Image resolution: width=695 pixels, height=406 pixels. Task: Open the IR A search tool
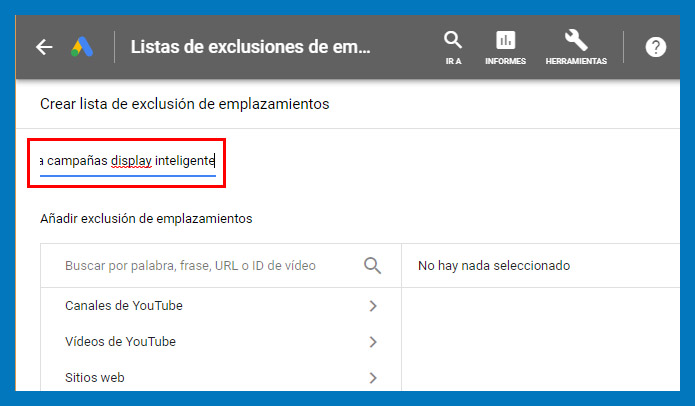click(453, 48)
